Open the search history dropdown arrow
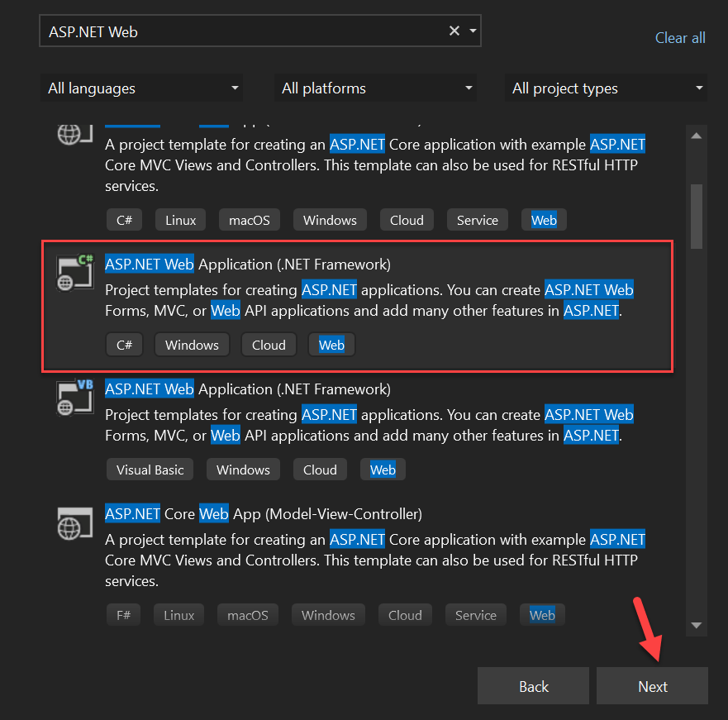The width and height of the screenshot is (728, 720). 473,31
